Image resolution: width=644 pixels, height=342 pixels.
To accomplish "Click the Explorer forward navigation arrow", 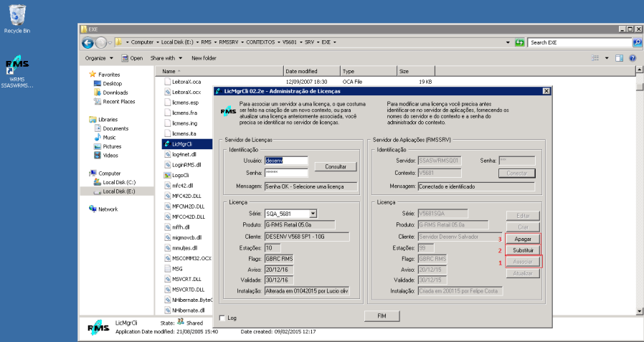I will pyautogui.click(x=100, y=42).
